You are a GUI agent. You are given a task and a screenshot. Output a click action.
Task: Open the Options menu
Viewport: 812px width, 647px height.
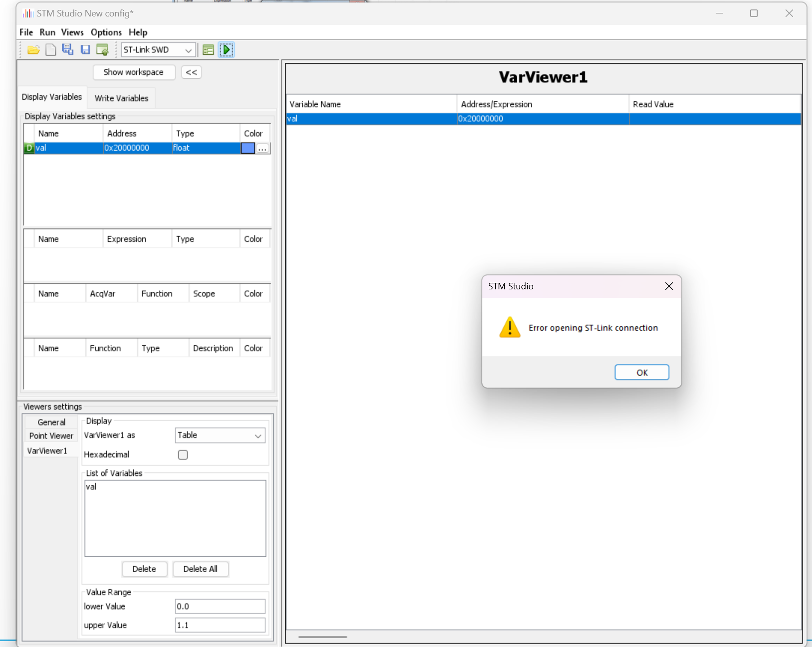pos(106,32)
